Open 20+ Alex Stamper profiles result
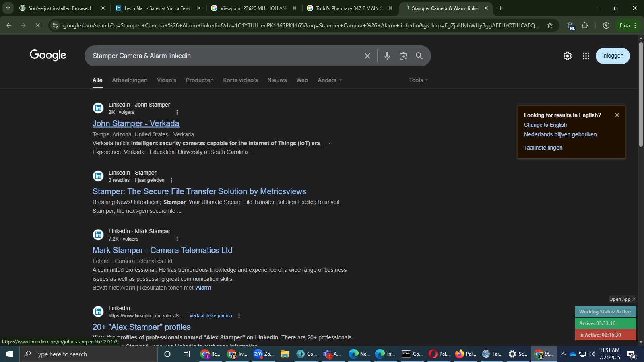The height and width of the screenshot is (362, 644). point(141,327)
